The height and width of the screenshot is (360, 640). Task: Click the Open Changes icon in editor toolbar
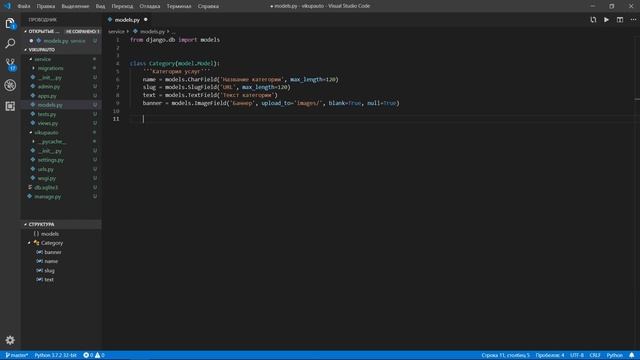pos(593,20)
